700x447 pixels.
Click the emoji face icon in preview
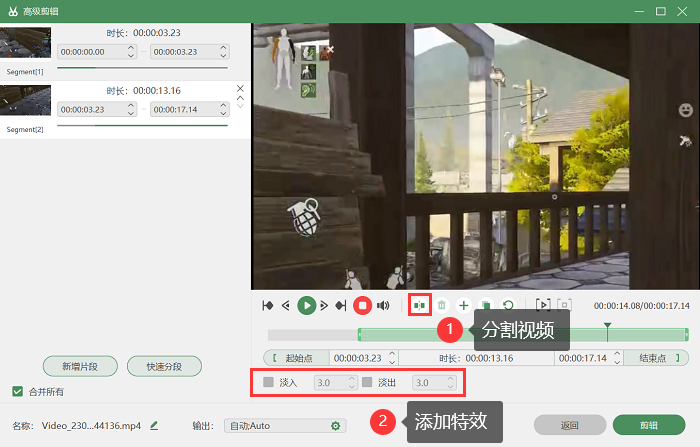(x=685, y=110)
